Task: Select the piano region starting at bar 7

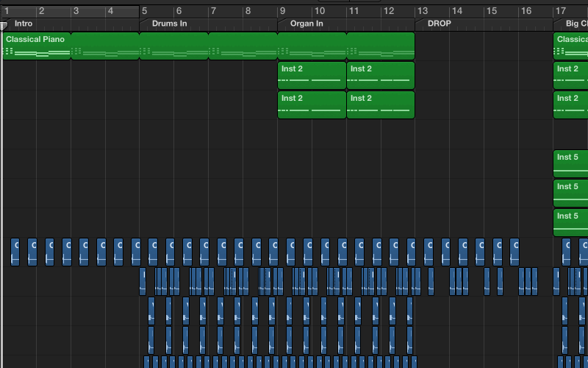Action: tap(243, 46)
